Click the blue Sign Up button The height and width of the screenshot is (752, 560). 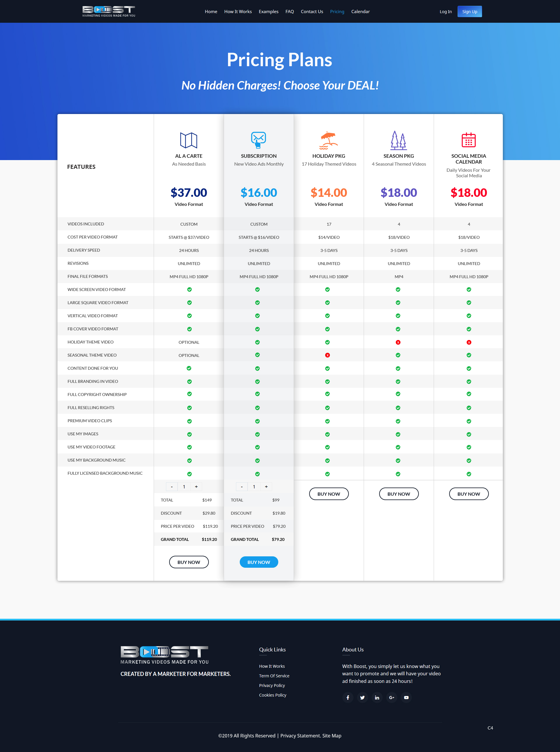tap(470, 12)
